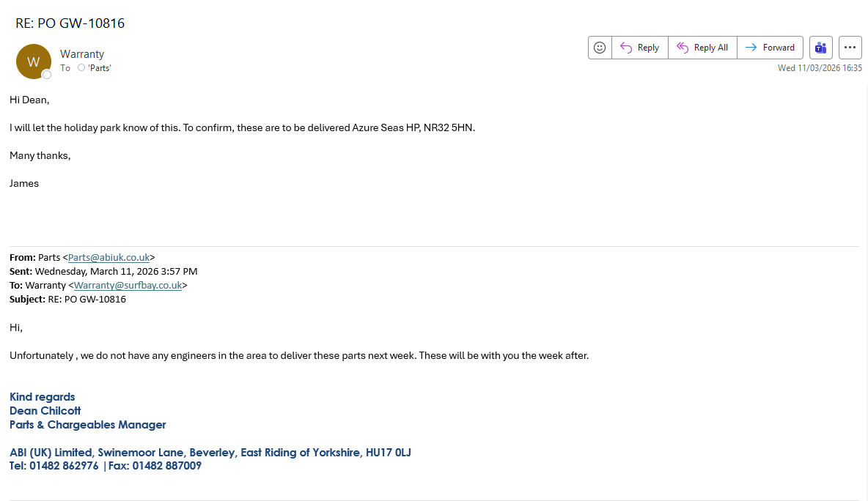Select the 'Parts' recipient name
Viewport: 868px width, 501px height.
click(99, 68)
